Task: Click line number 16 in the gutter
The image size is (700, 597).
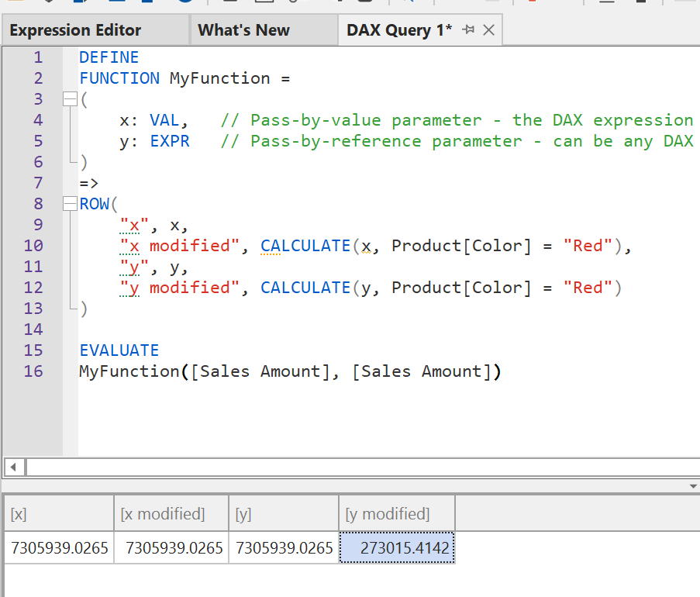Action: click(x=33, y=371)
